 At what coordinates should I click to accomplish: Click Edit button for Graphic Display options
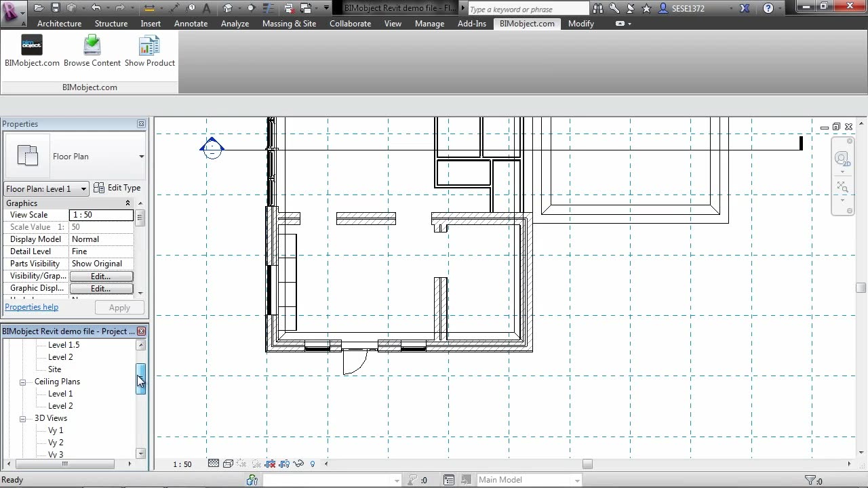coord(101,288)
